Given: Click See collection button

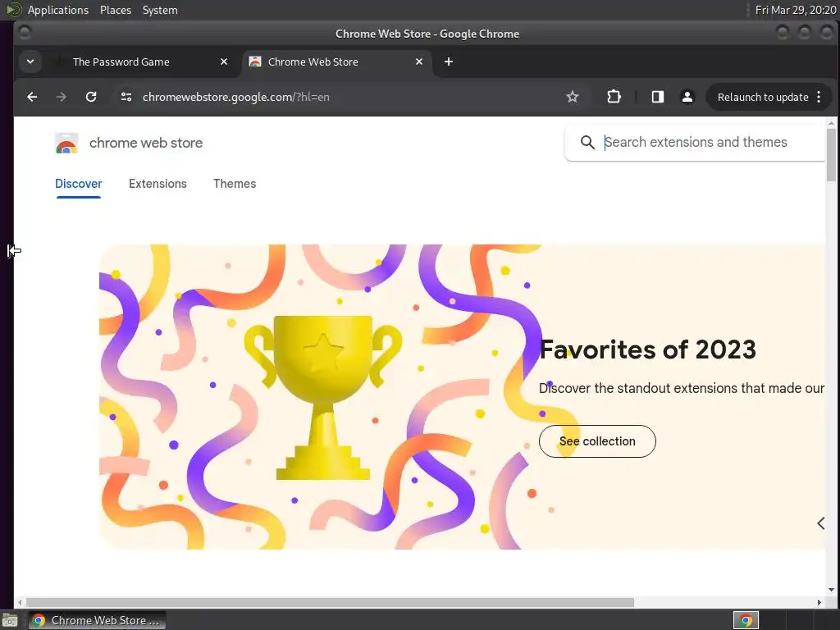Looking at the screenshot, I should click(x=597, y=441).
